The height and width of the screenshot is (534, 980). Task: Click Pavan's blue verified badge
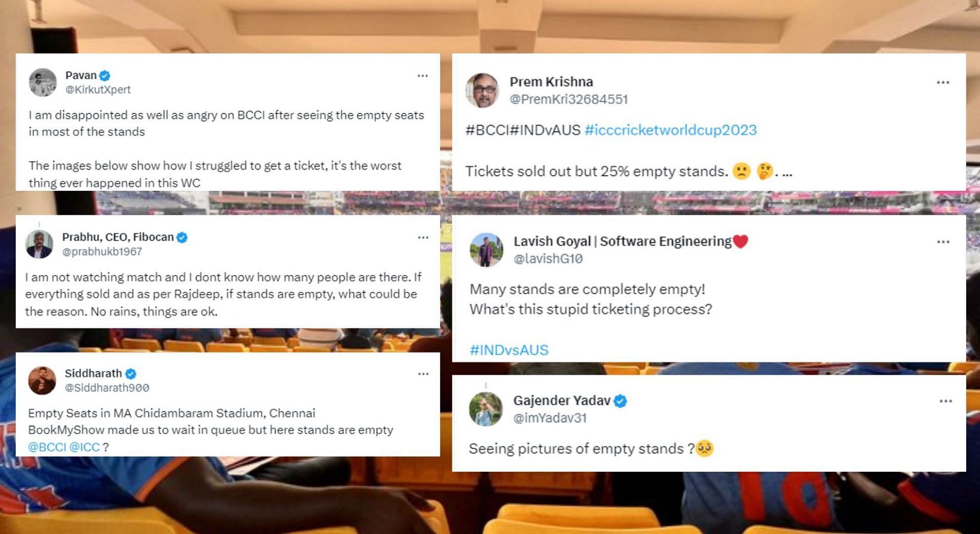coord(105,75)
